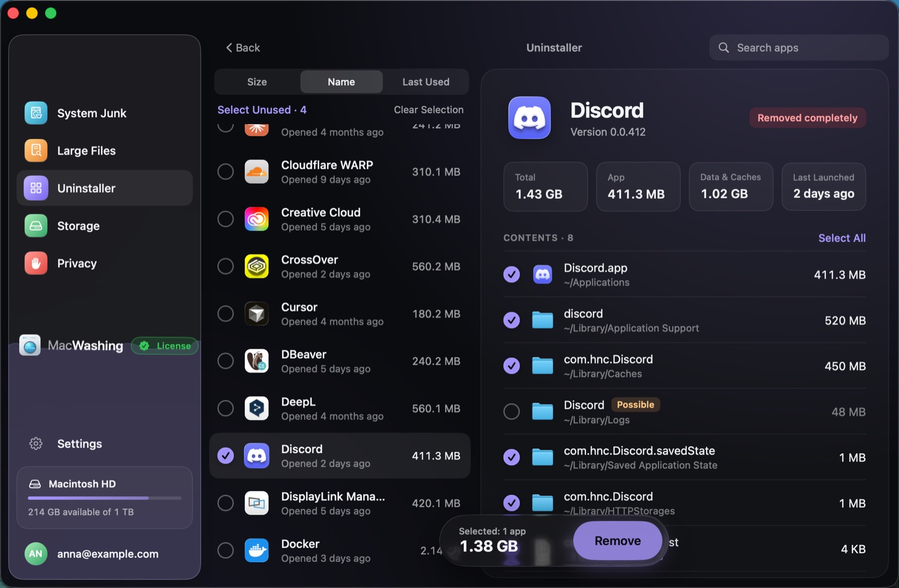Open System Junk from the sidebar

click(x=105, y=113)
